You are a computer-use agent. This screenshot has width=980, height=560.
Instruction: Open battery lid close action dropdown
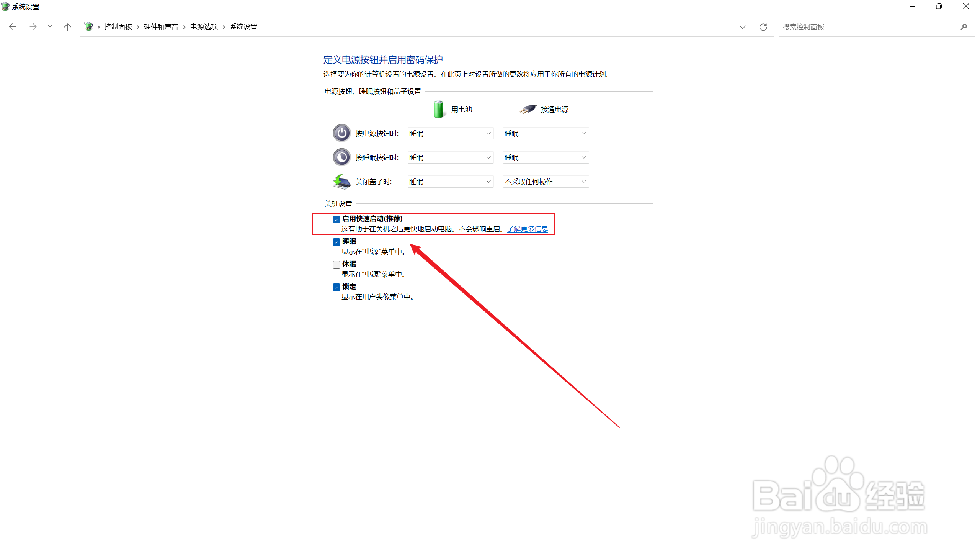point(451,182)
